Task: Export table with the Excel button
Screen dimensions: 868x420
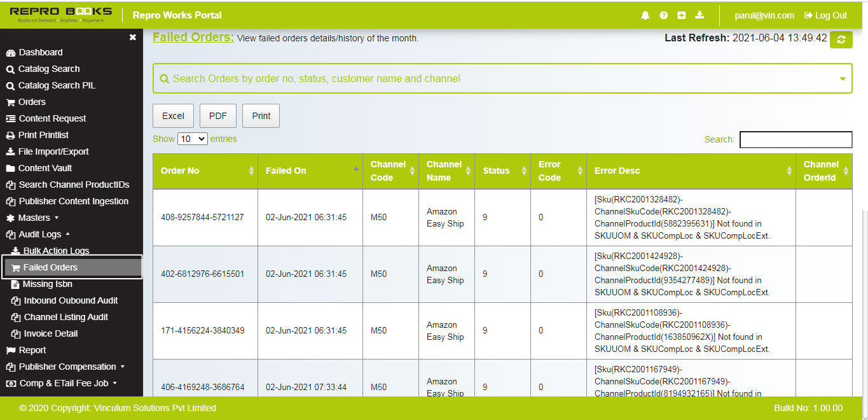Action: tap(173, 116)
